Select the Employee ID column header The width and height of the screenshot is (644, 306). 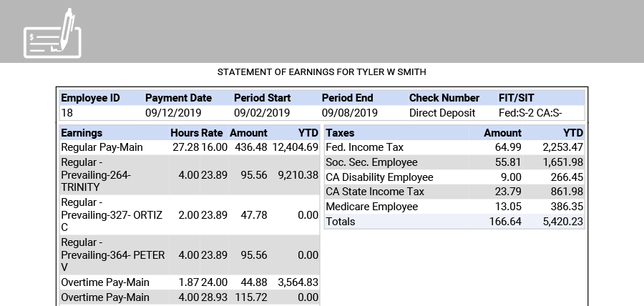90,98
